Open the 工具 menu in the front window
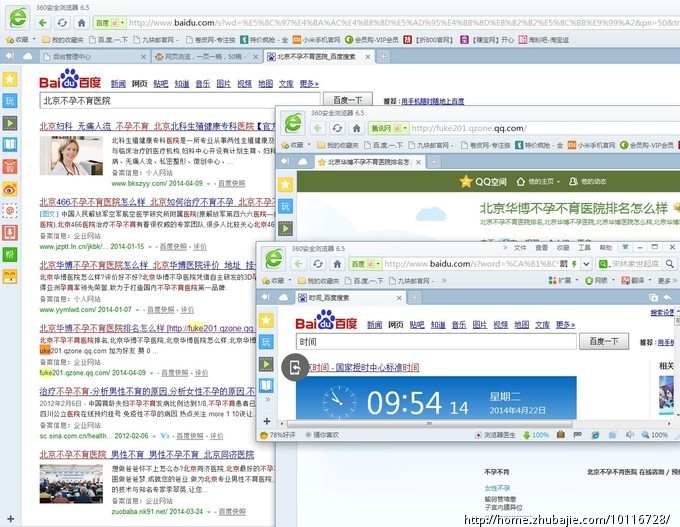This screenshot has width=680, height=527. click(584, 248)
